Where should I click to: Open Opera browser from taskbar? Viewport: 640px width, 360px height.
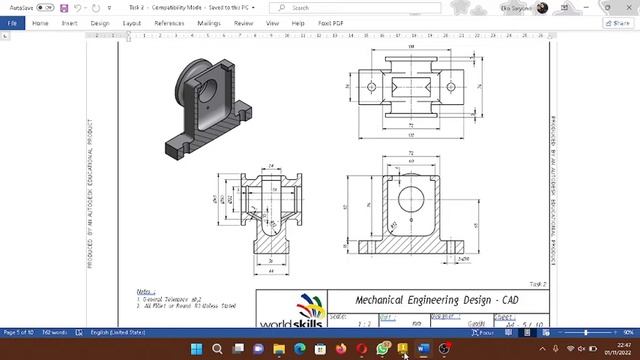pos(362,349)
